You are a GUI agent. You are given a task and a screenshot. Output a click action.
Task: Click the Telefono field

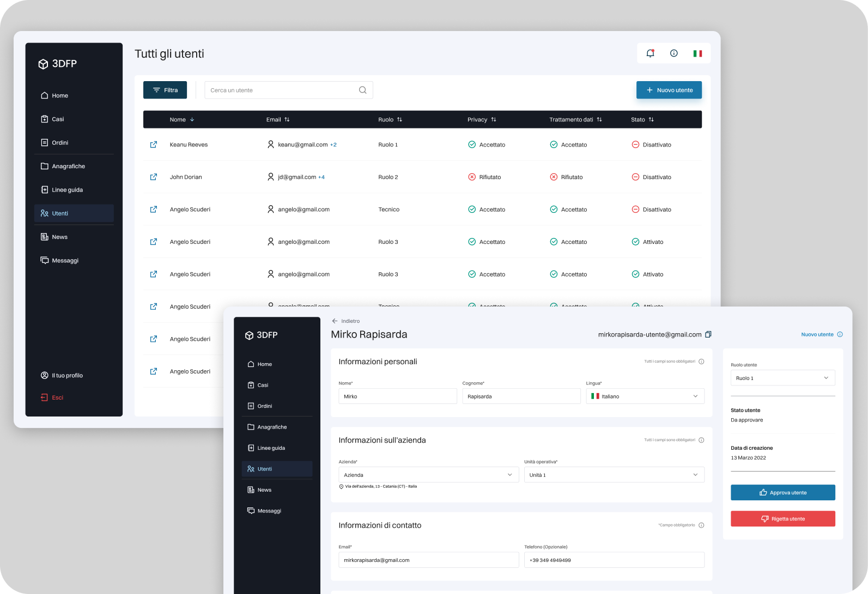614,560
